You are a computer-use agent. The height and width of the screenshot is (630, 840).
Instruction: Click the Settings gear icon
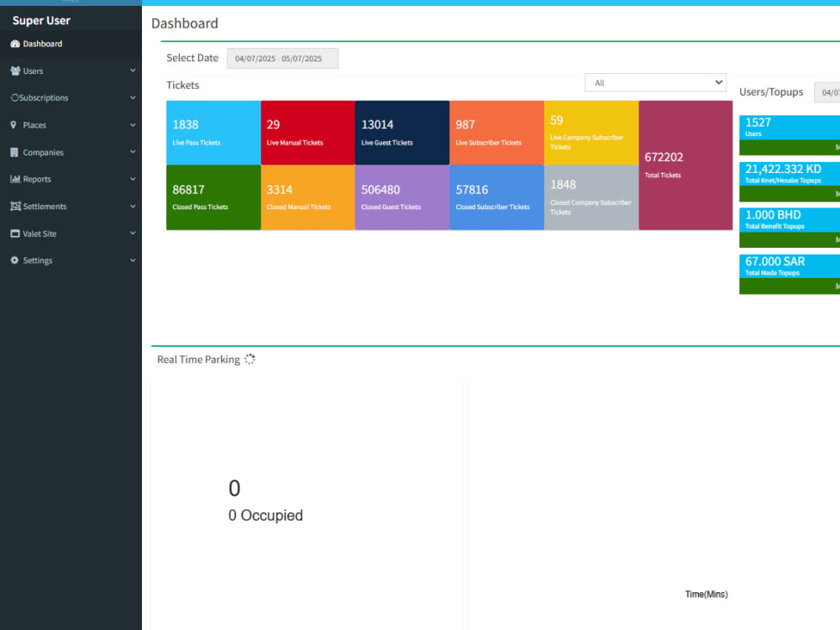click(x=14, y=260)
